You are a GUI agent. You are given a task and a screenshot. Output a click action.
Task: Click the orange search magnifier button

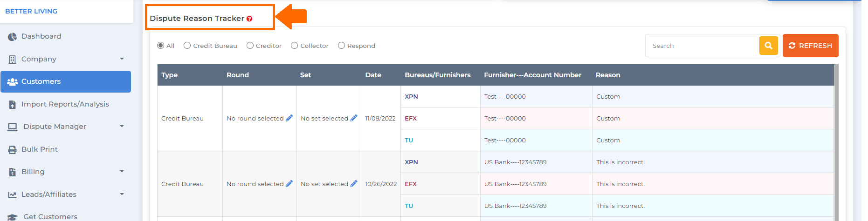(x=769, y=46)
